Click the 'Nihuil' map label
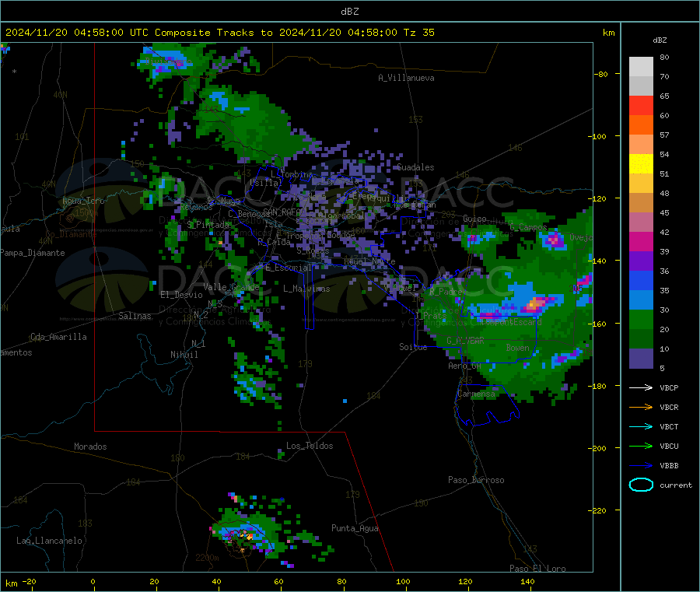Image resolution: width=700 pixels, height=592 pixels. click(x=184, y=355)
